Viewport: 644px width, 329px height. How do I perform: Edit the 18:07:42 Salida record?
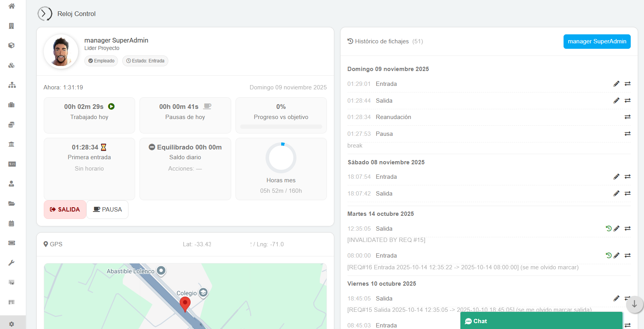pyautogui.click(x=616, y=194)
